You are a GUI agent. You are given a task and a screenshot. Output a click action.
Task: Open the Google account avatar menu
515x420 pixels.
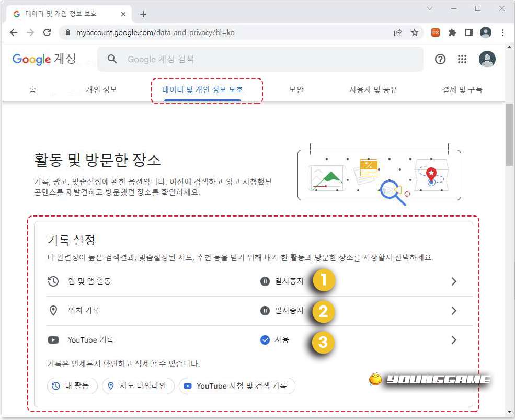tap(487, 59)
